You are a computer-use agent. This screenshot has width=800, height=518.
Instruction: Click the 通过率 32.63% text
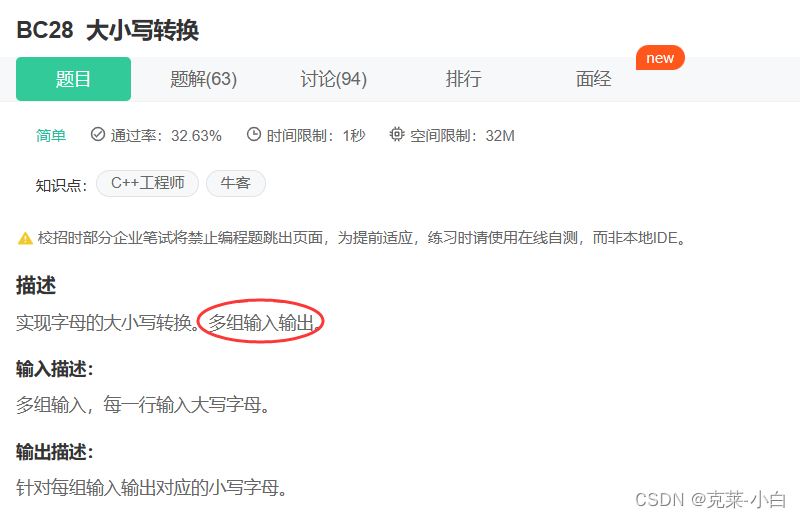click(166, 136)
